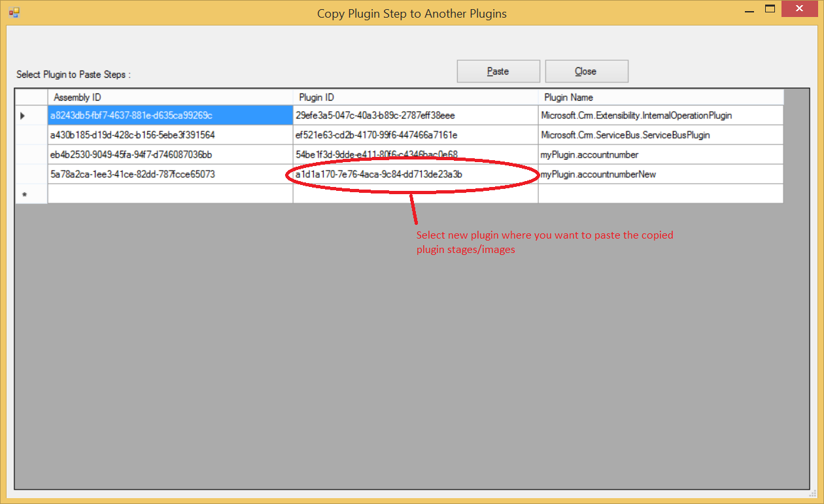Select Plugin ID ef521e63 for ServiceBusPlugin
This screenshot has height=504, width=824.
[x=415, y=135]
